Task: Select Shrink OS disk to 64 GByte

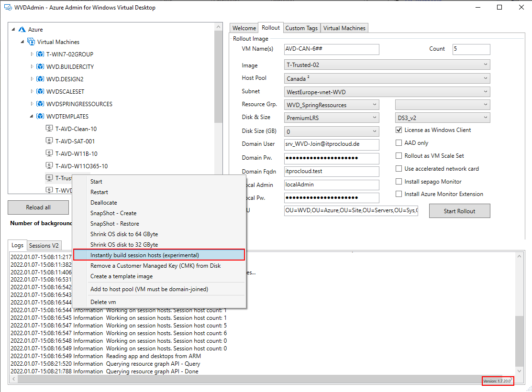Action: (x=159, y=234)
